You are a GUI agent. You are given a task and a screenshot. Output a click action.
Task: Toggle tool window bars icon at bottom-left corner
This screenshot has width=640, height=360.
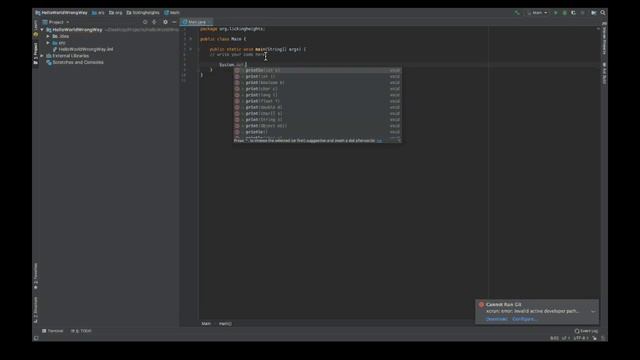click(x=36, y=338)
